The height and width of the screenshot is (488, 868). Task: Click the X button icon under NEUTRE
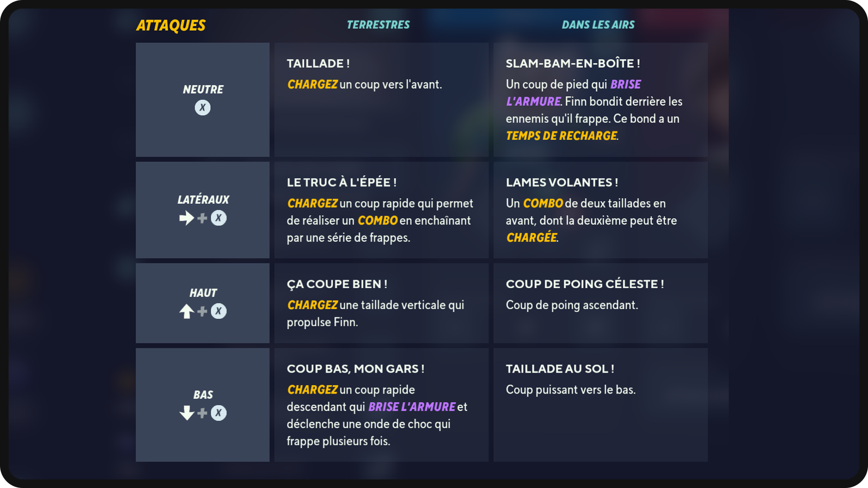(203, 108)
